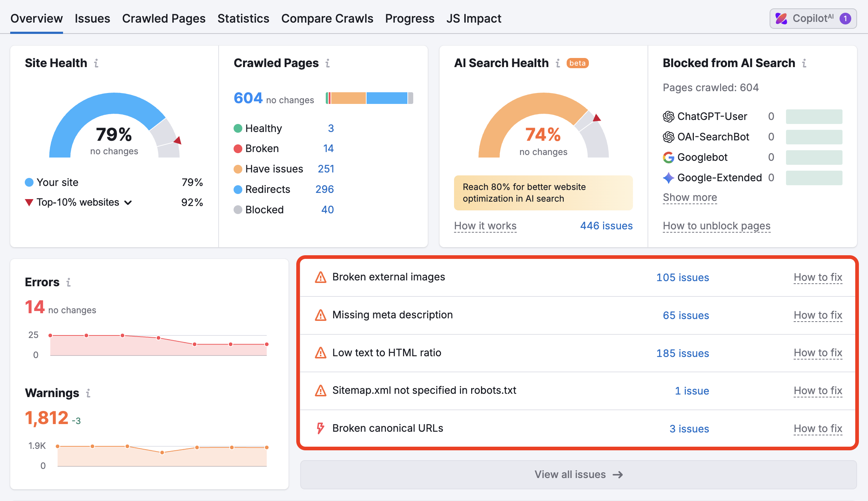868x501 pixels.
Task: Expand the Top-10% websites dropdown
Action: coord(128,203)
